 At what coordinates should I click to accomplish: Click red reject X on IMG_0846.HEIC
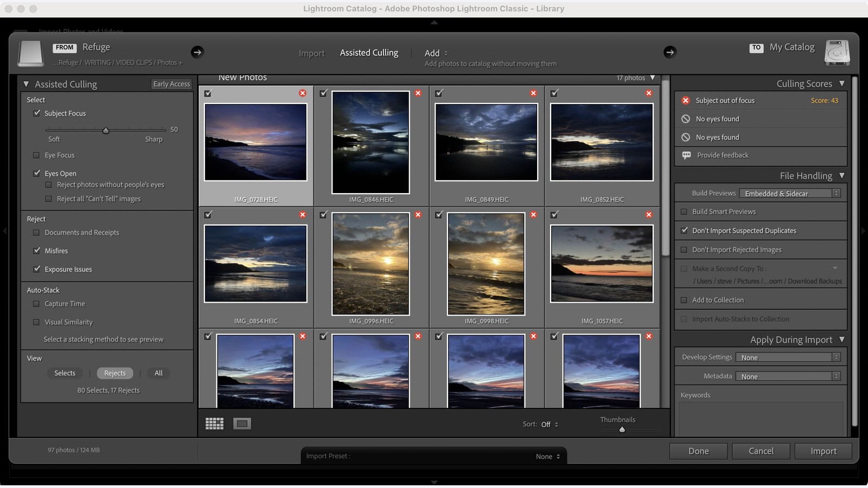tap(418, 93)
